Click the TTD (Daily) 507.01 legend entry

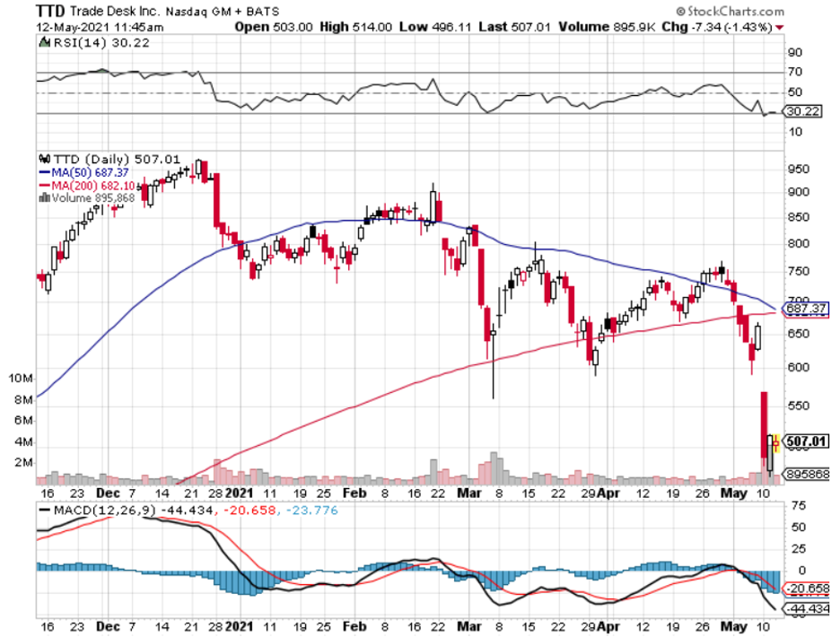(x=117, y=159)
